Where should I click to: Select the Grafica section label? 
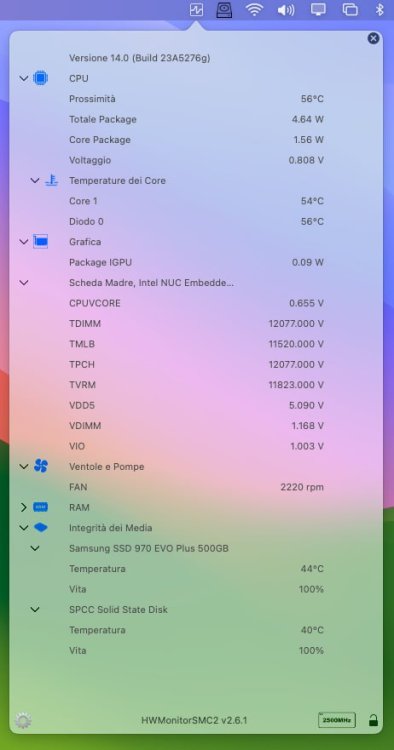(85, 242)
